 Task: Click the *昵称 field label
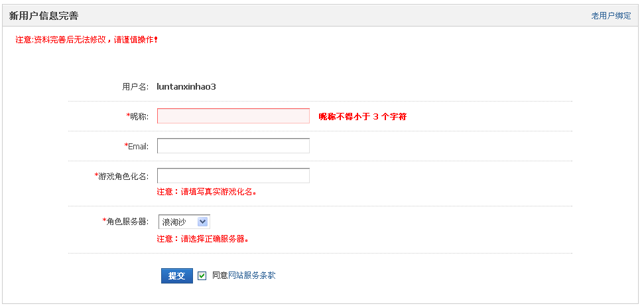pyautogui.click(x=137, y=116)
